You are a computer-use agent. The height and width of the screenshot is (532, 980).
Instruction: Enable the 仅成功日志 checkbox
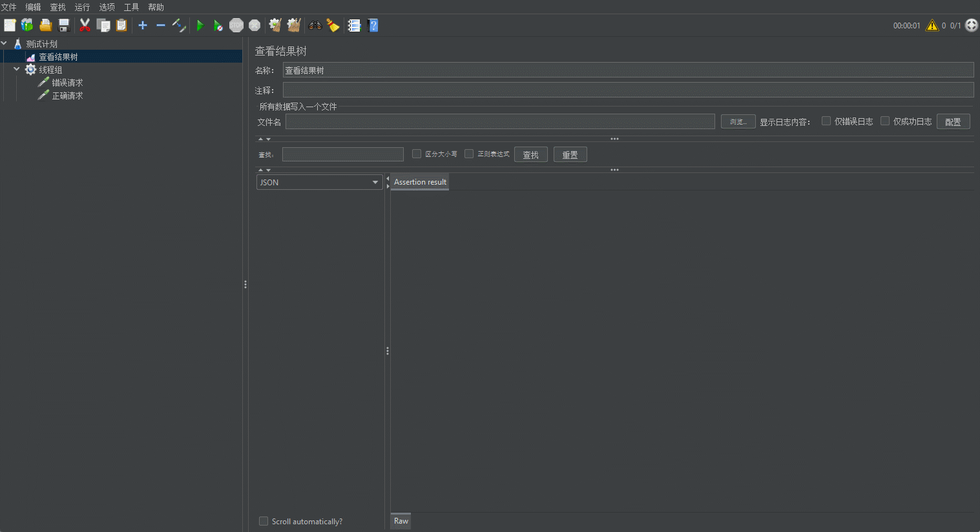tap(885, 121)
